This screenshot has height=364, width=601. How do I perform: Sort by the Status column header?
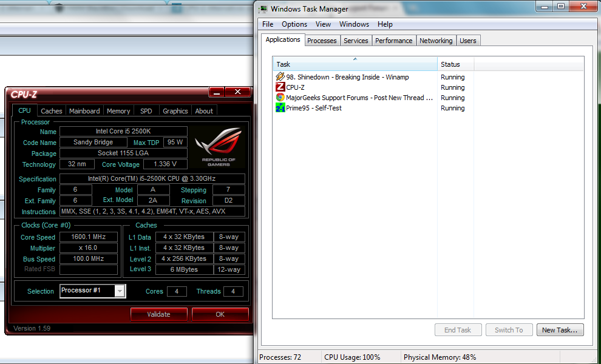[455, 64]
